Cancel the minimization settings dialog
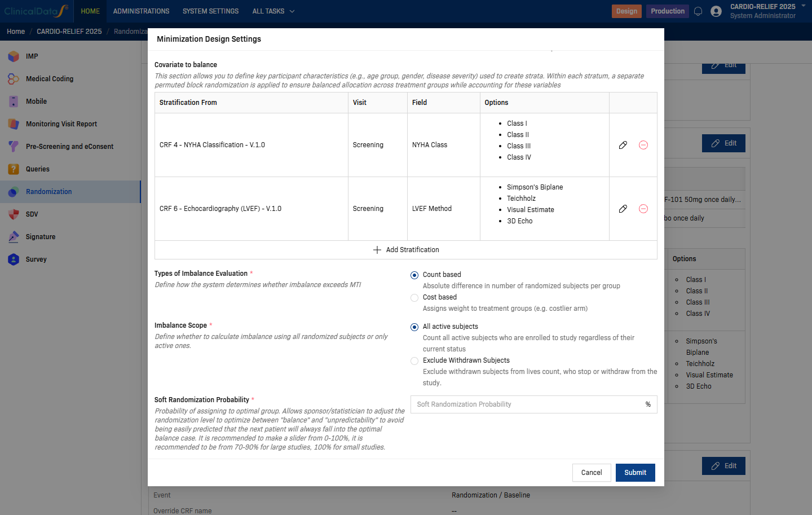Viewport: 812px width, 515px height. coord(592,473)
